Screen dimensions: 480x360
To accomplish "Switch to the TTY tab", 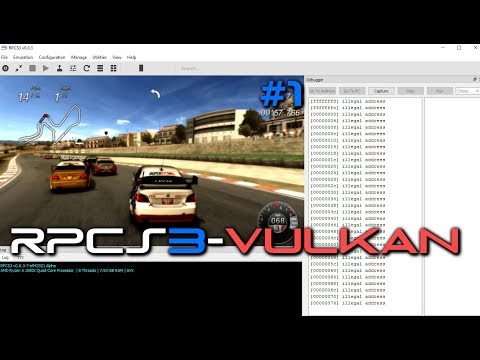I will (x=21, y=258).
